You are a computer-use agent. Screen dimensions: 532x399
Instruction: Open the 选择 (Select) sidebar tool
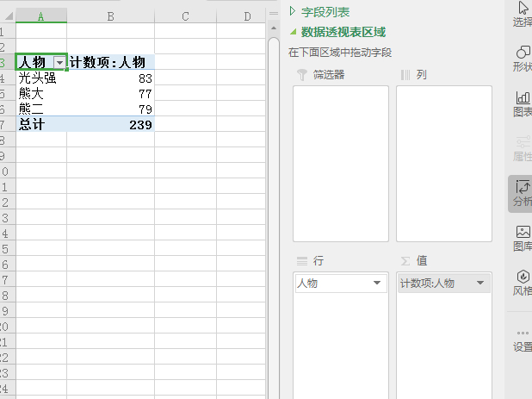click(523, 14)
